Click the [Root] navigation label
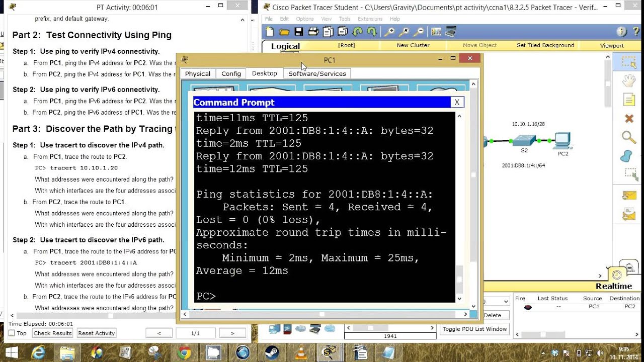644x362 pixels. pyautogui.click(x=346, y=45)
